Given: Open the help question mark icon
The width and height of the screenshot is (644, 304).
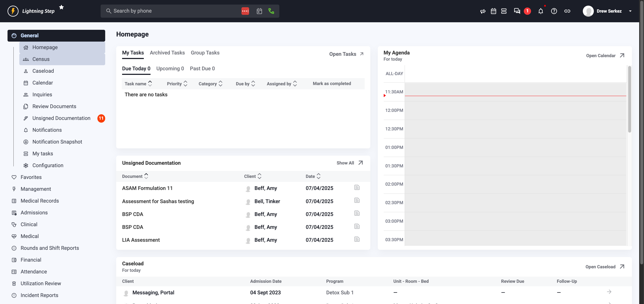Looking at the screenshot, I should pyautogui.click(x=554, y=11).
